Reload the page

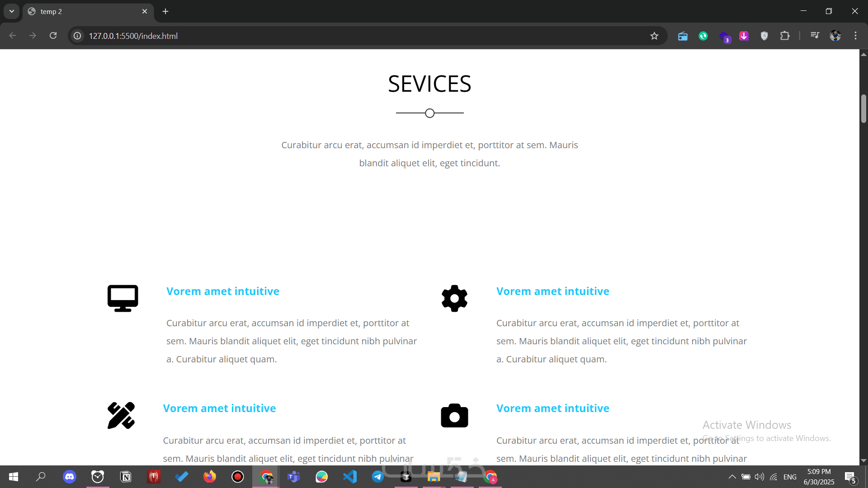pos(53,36)
